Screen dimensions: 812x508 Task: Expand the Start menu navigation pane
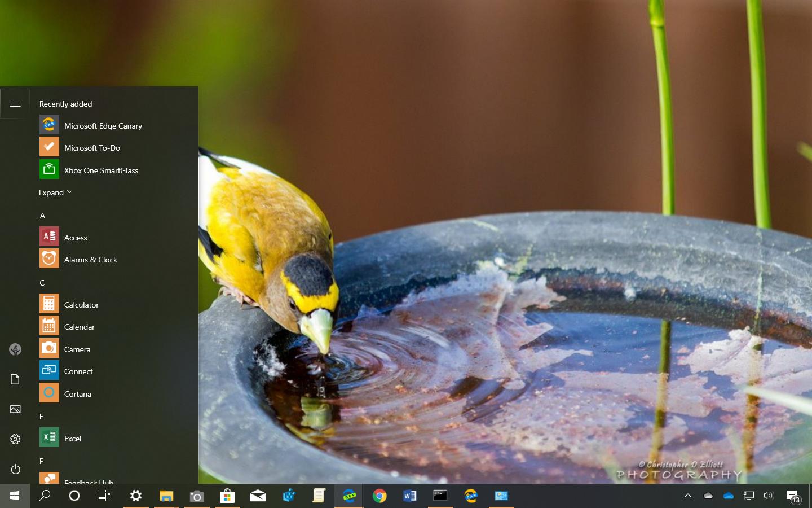[x=15, y=103]
